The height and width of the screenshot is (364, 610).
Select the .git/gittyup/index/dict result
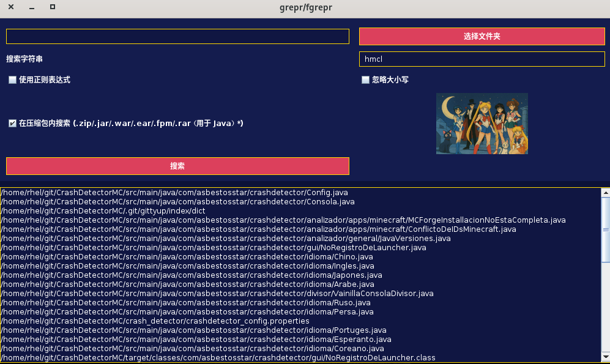click(x=103, y=211)
